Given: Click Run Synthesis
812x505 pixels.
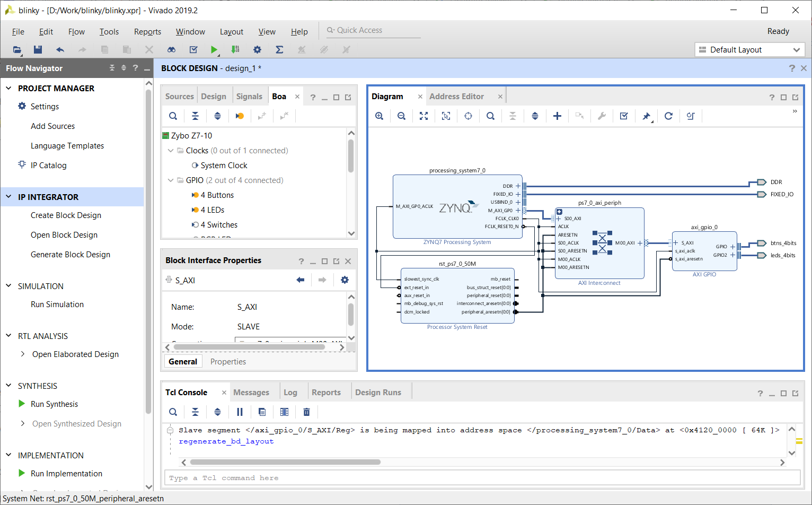Looking at the screenshot, I should 54,404.
